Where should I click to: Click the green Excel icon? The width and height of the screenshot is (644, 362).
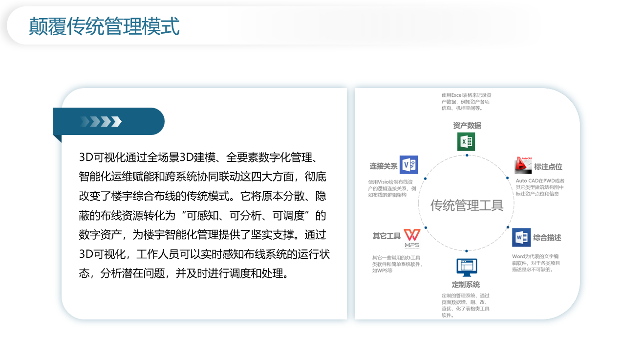(466, 142)
